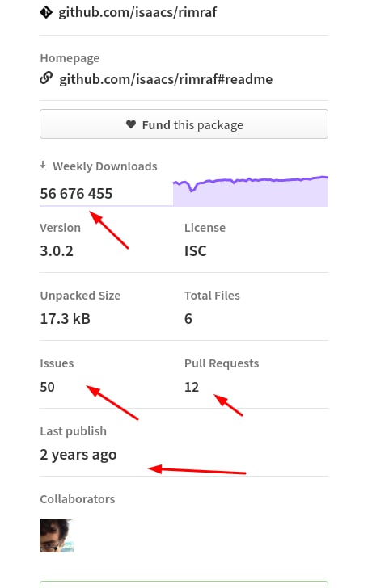The width and height of the screenshot is (372, 588).
Task: Click the Homepage heading label
Action: click(x=70, y=58)
